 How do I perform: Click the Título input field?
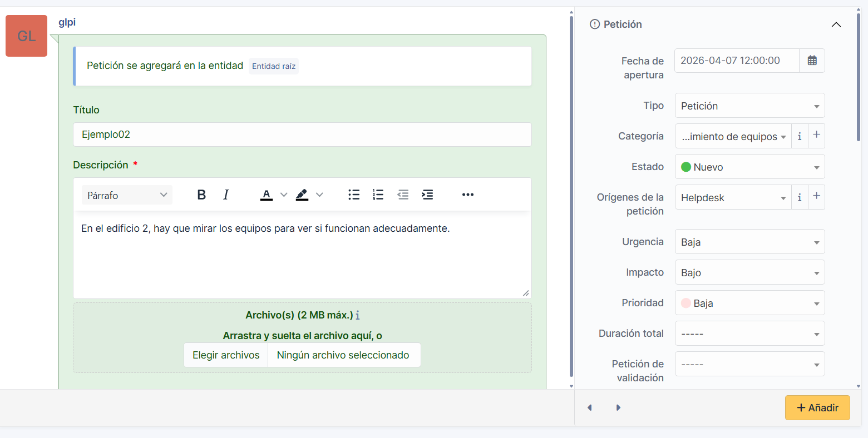click(x=302, y=135)
